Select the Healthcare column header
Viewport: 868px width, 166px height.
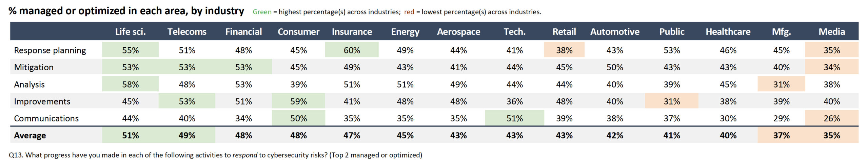tap(728, 32)
